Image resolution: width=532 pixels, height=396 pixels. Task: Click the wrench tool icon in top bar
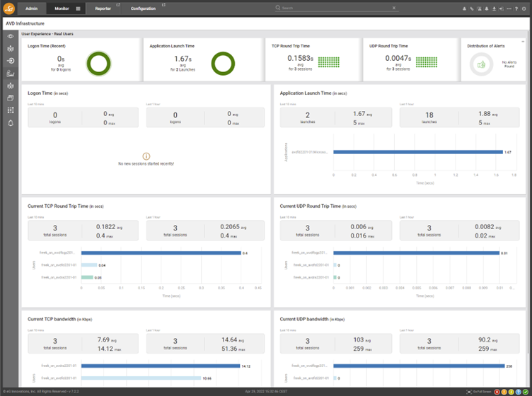tap(472, 8)
